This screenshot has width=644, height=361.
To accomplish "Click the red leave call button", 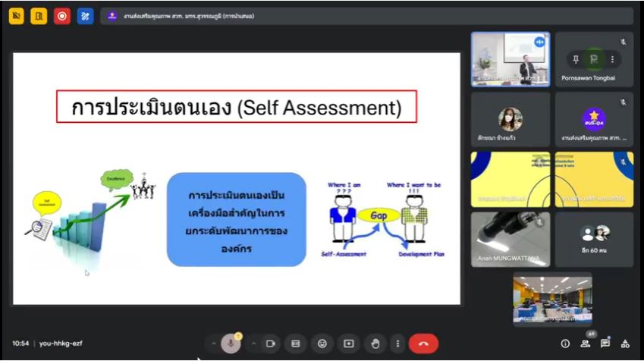I will [423, 344].
